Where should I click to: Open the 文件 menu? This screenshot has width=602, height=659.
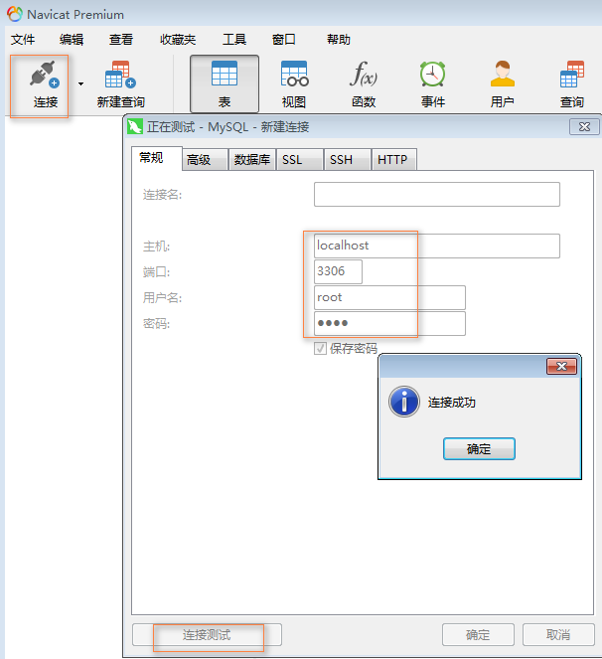23,40
